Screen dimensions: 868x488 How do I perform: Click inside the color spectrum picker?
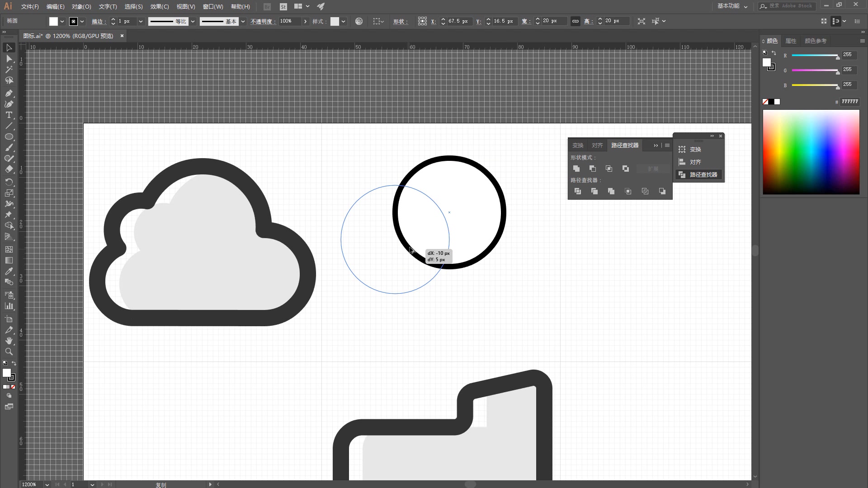811,152
